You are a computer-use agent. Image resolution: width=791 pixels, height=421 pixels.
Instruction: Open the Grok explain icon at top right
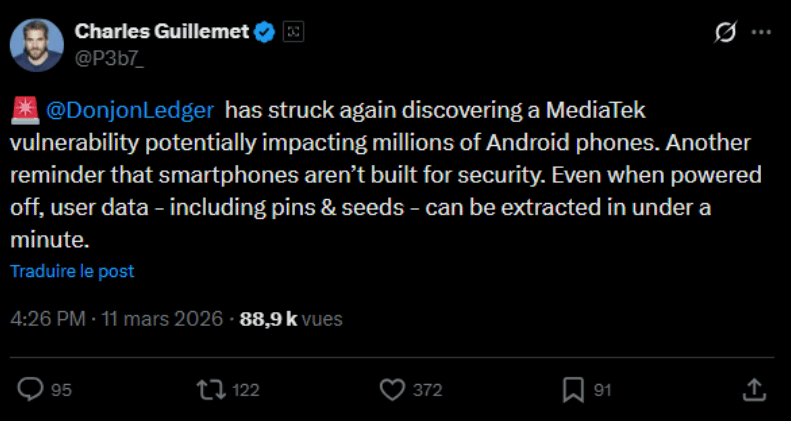(724, 33)
